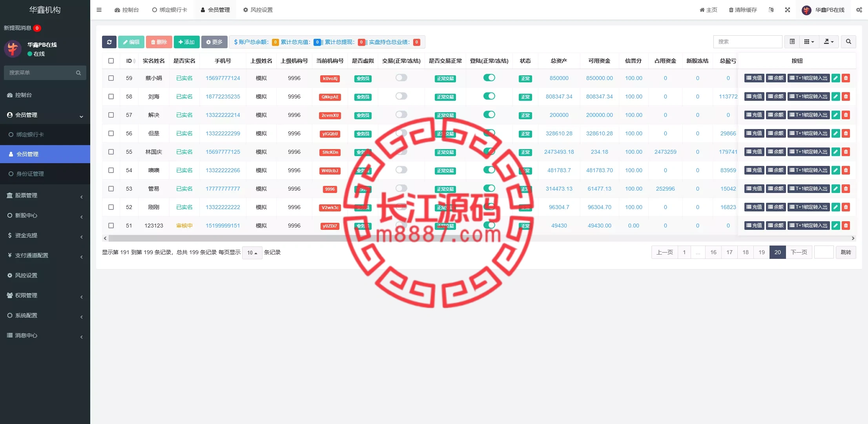Image resolution: width=868 pixels, height=424 pixels.
Task: Click the 上一页 pagination button
Action: tap(665, 252)
